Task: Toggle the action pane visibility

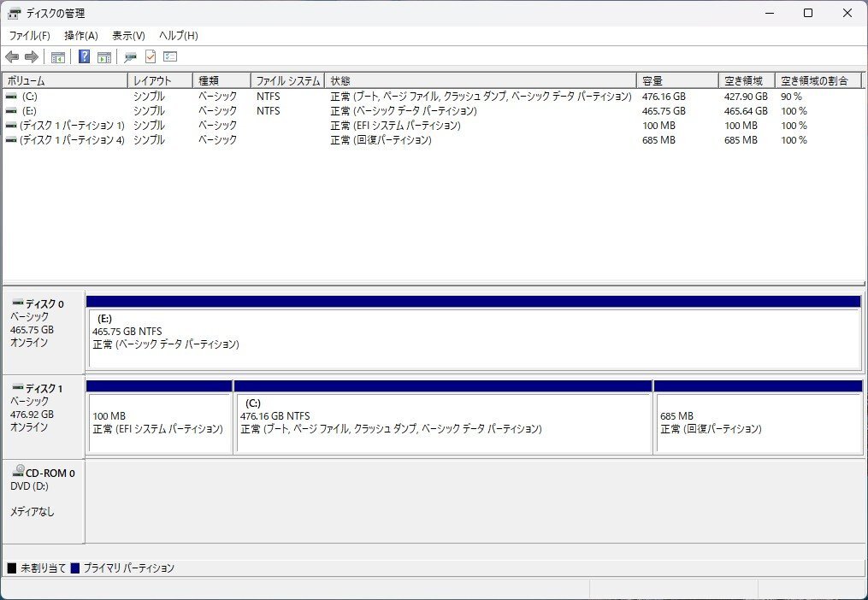Action: (103, 56)
